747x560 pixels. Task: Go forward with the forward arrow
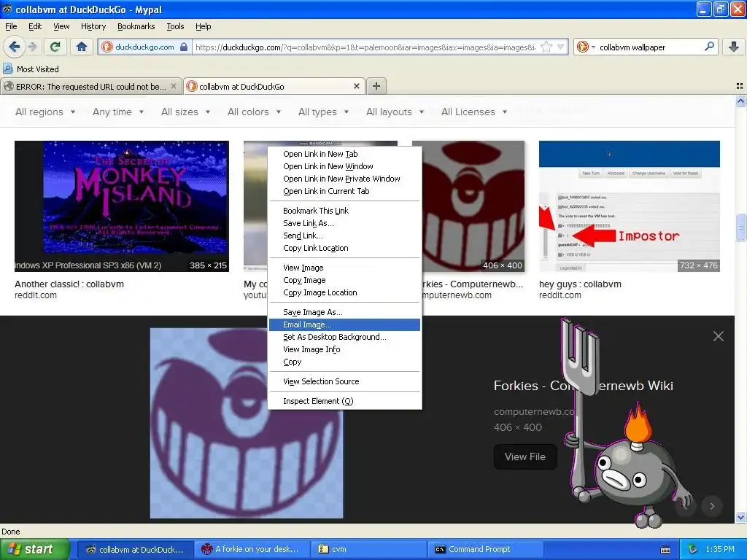point(32,47)
